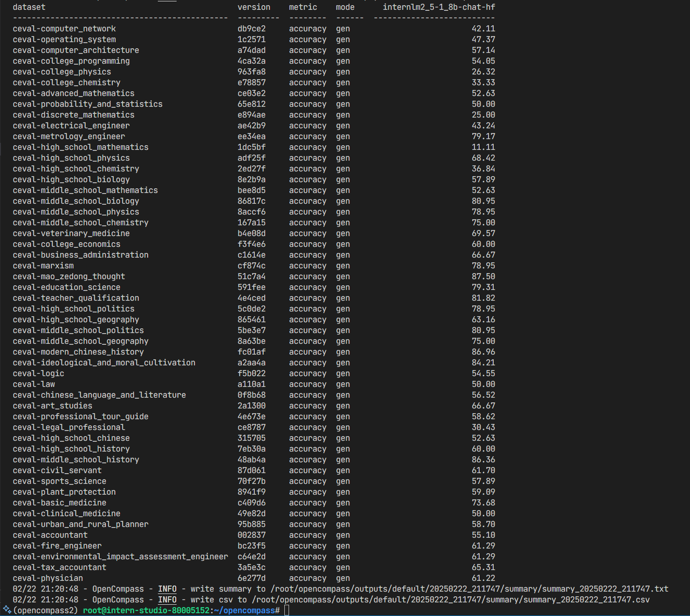Click the 'mode' column header
Viewport: 690px width, 616px height.
pos(345,7)
